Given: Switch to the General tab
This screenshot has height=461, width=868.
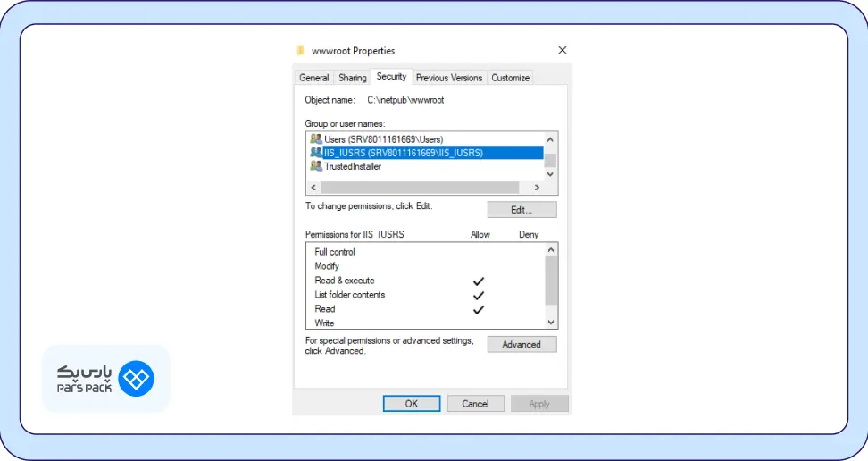Looking at the screenshot, I should point(314,78).
